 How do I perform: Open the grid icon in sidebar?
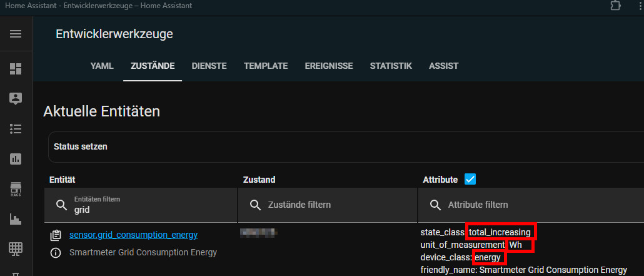[x=16, y=248]
